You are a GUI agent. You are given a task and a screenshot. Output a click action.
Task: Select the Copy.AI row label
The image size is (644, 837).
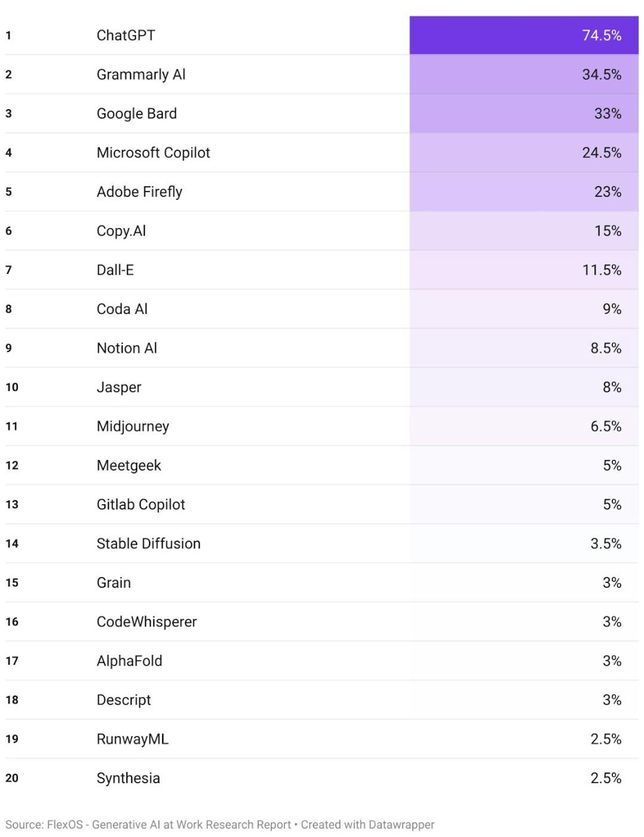121,231
